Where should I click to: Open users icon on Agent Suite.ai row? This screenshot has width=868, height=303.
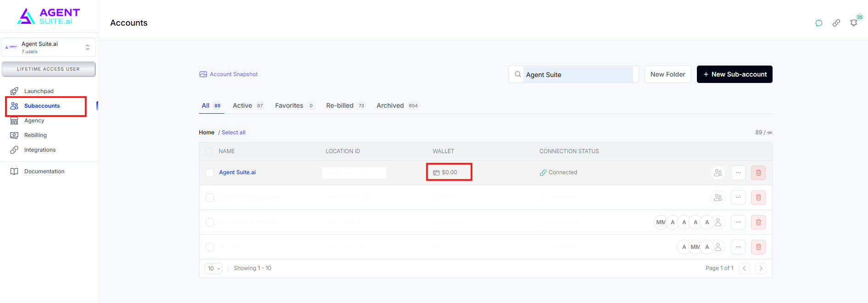(718, 173)
